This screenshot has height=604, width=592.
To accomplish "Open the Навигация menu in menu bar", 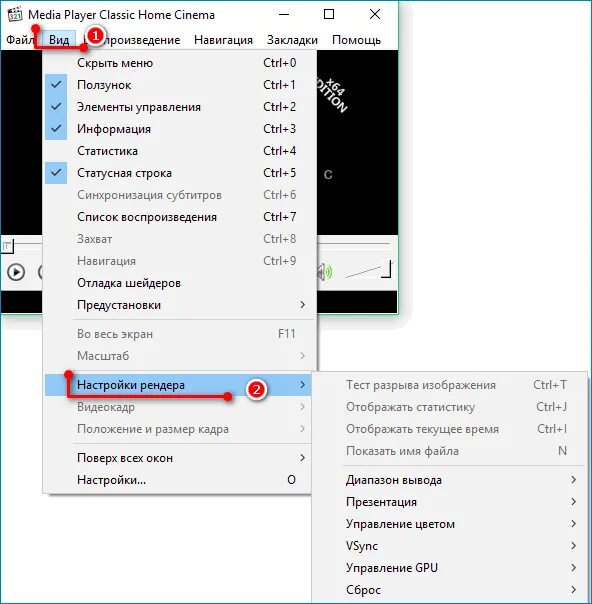I will (x=223, y=40).
